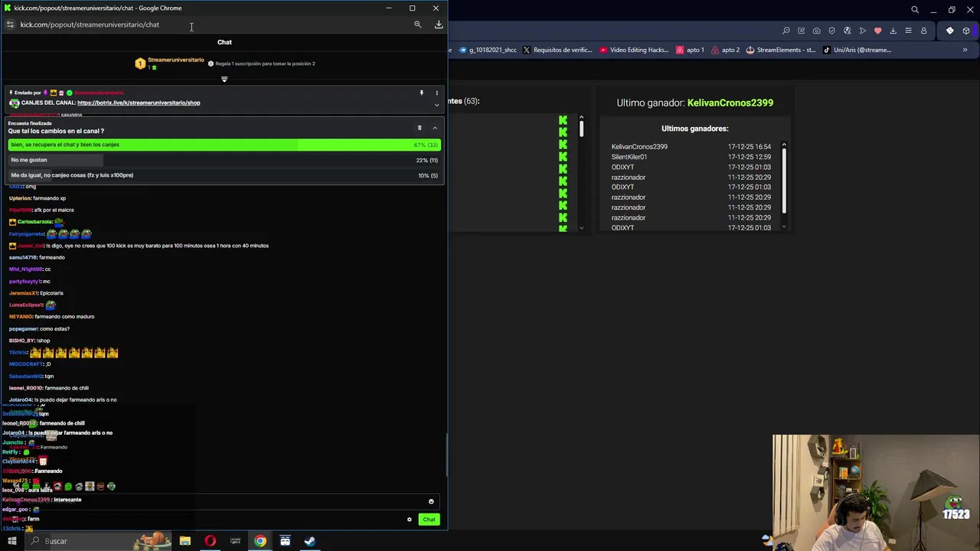Viewport: 980px width, 551px height.
Task: Select poll option 'bien, se recupera el chat'
Action: pos(224,145)
